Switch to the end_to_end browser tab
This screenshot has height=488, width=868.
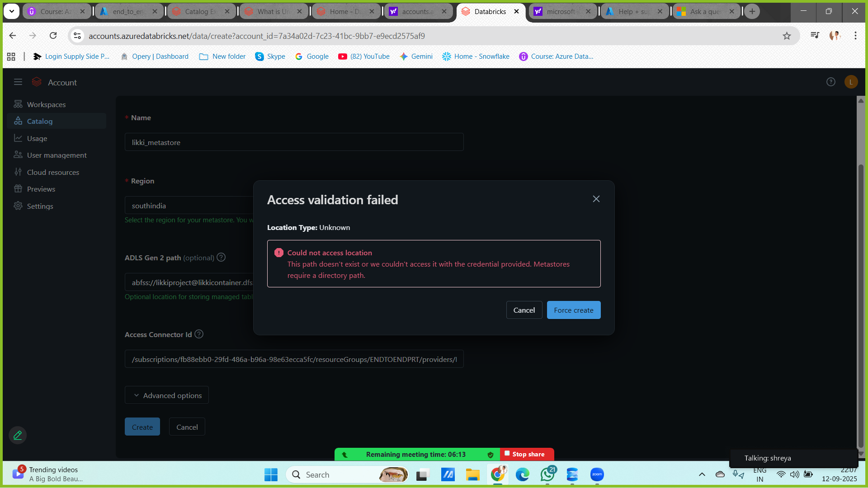click(129, 11)
